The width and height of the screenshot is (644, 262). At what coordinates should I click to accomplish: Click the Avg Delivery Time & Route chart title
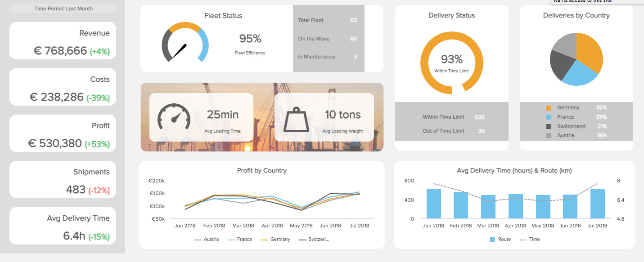[x=514, y=171]
